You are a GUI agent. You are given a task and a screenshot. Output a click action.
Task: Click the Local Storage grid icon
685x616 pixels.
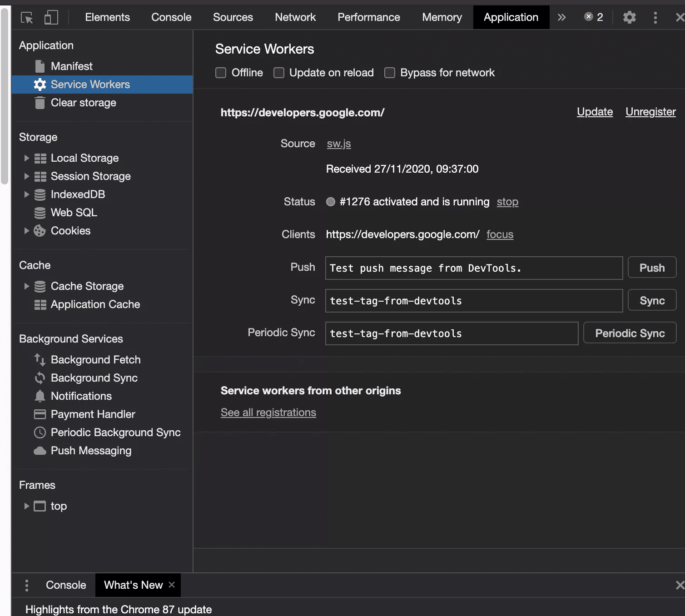[x=40, y=158]
